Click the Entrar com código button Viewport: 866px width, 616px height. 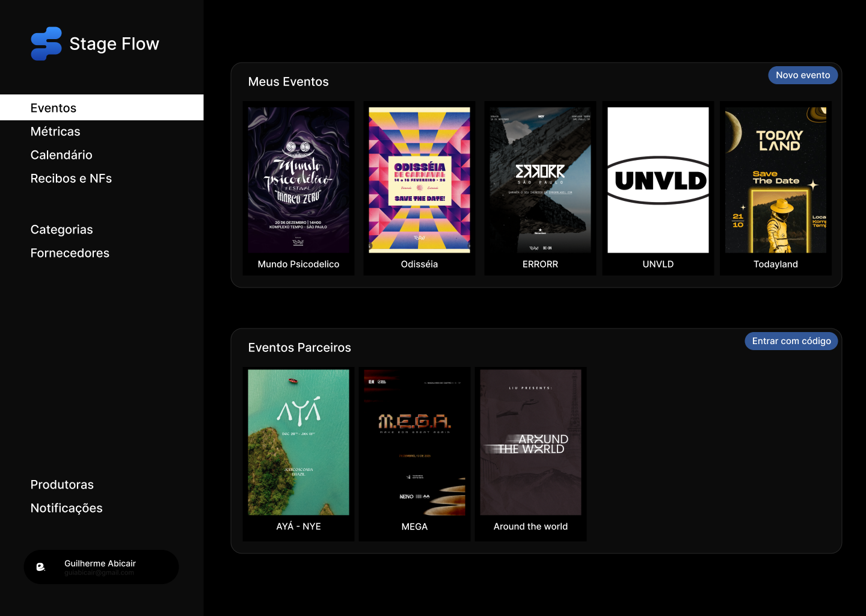pos(791,341)
